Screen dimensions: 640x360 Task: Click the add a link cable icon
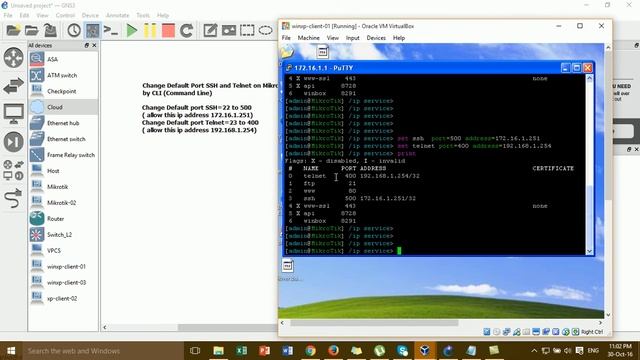[x=13, y=198]
